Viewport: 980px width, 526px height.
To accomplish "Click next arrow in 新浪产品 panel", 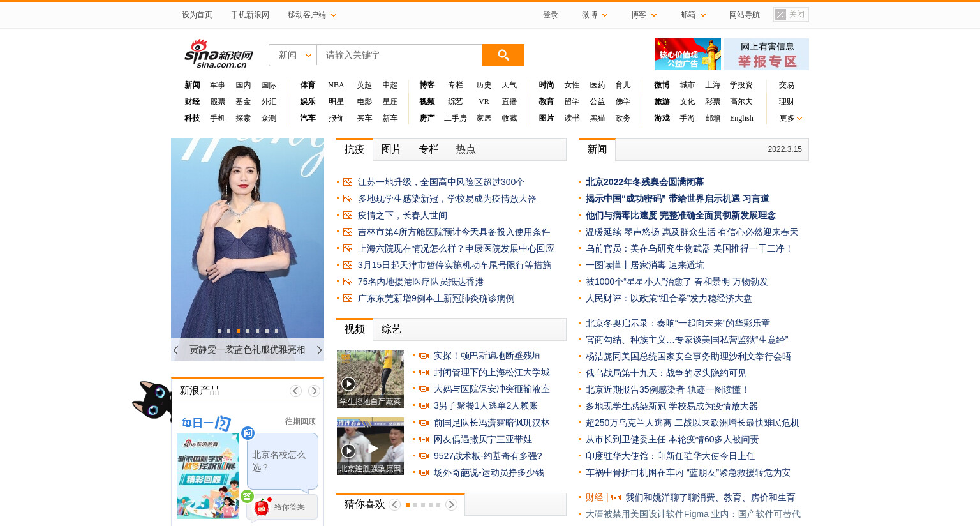I will (x=314, y=391).
